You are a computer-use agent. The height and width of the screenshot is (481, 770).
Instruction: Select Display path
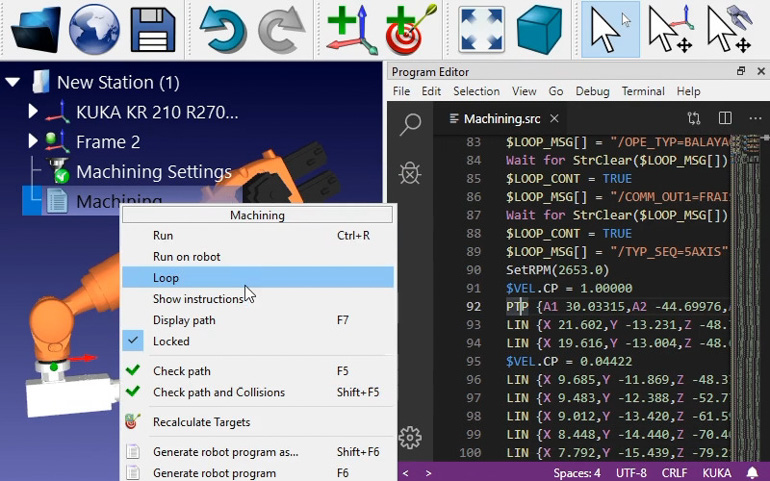click(x=258, y=320)
